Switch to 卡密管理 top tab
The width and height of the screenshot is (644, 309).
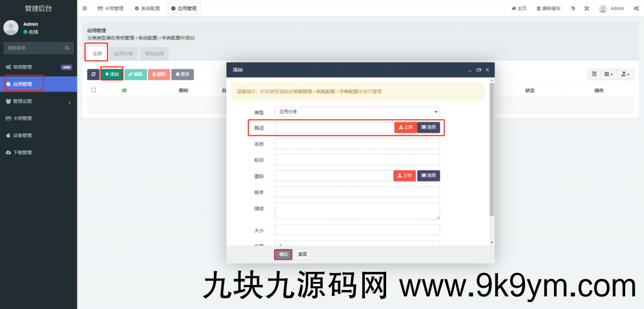tap(111, 8)
